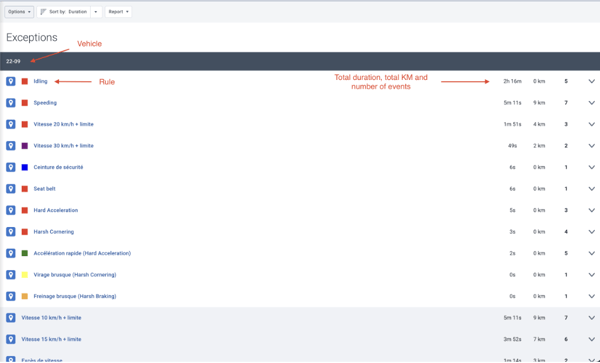Image resolution: width=600 pixels, height=363 pixels.
Task: Open Freinage brusque (Harsh Braking) link
Action: (75, 296)
